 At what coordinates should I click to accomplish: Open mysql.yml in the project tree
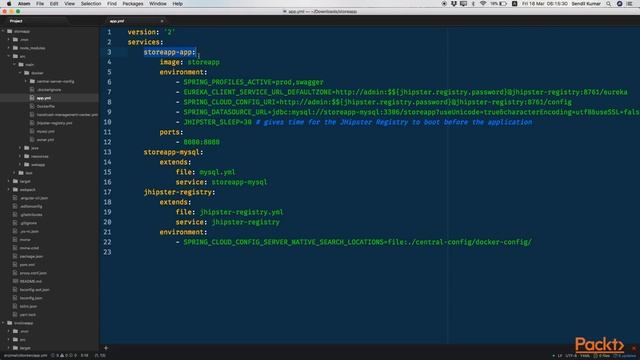[45, 131]
